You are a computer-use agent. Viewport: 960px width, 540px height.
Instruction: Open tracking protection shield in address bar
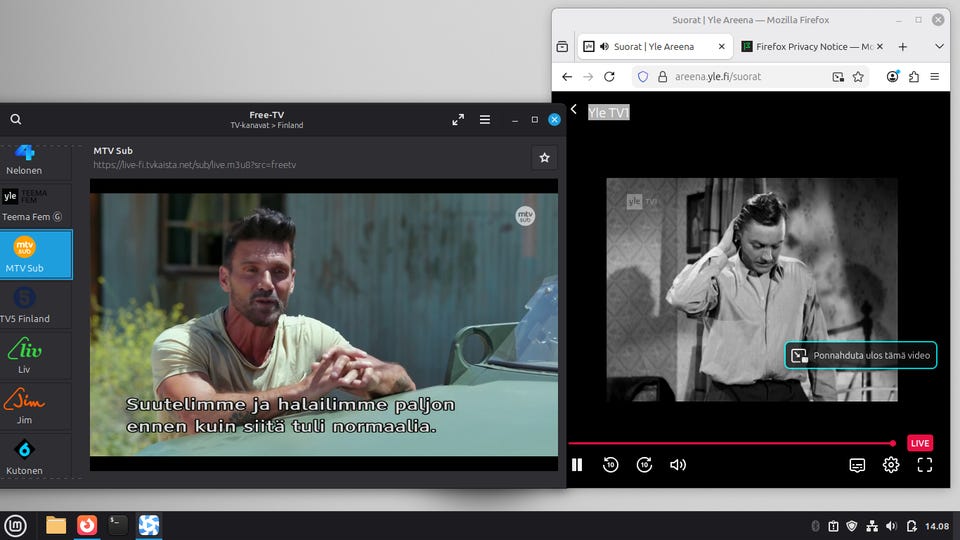642,77
